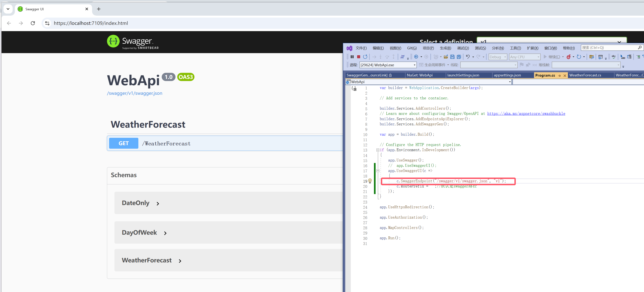Expand the DayOfWeek schema

[x=165, y=233]
